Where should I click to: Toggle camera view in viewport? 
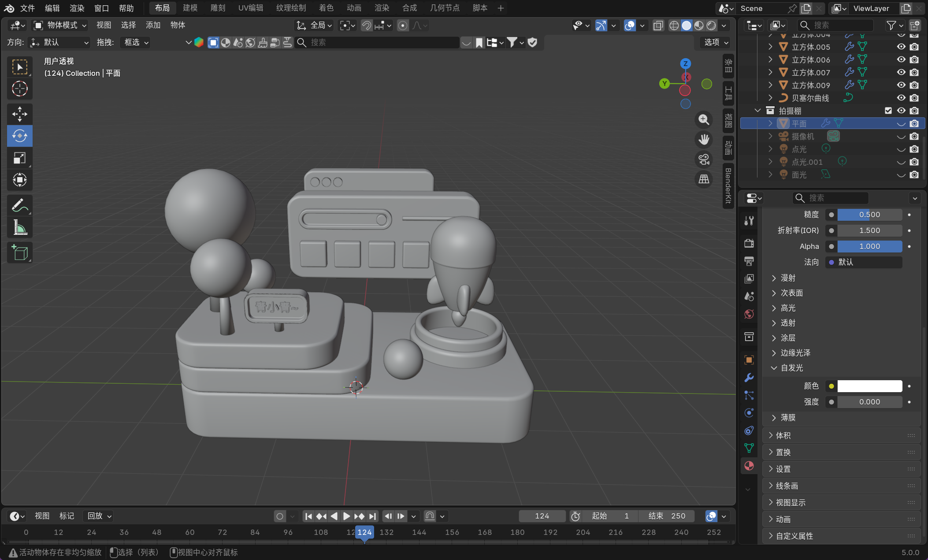704,159
